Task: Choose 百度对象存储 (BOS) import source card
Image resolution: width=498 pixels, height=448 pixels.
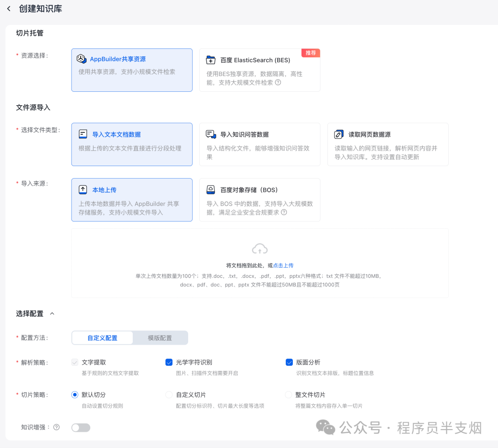Action: [260, 200]
